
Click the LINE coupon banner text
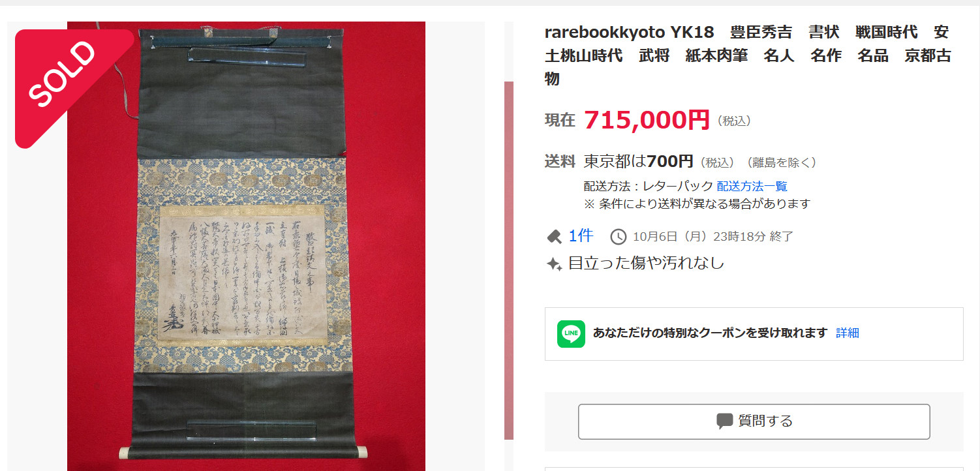tap(710, 333)
